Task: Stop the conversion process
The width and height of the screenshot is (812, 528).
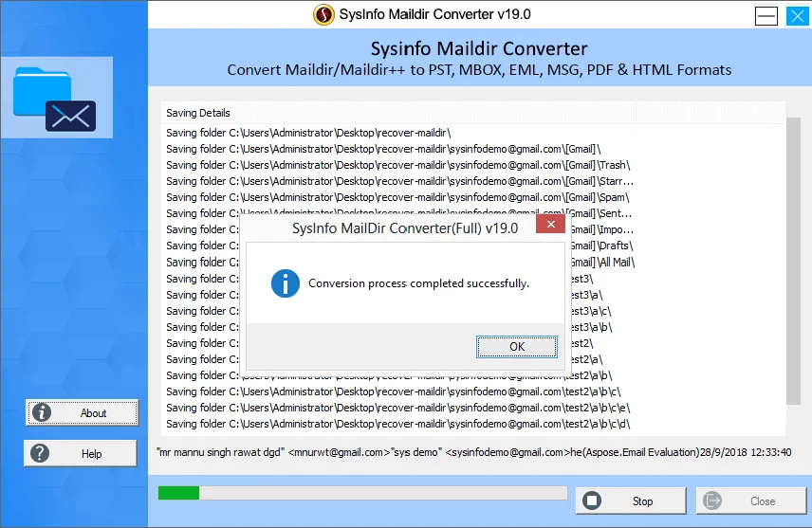Action: pos(631,501)
